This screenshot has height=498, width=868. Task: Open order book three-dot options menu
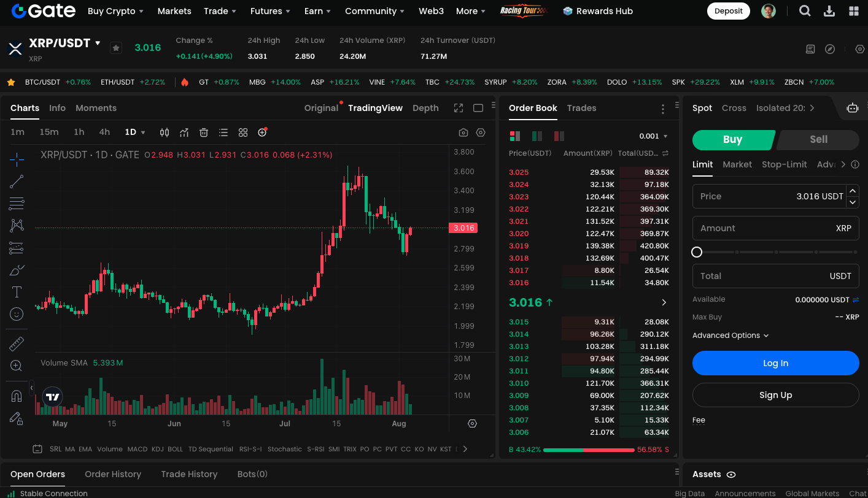pyautogui.click(x=663, y=109)
